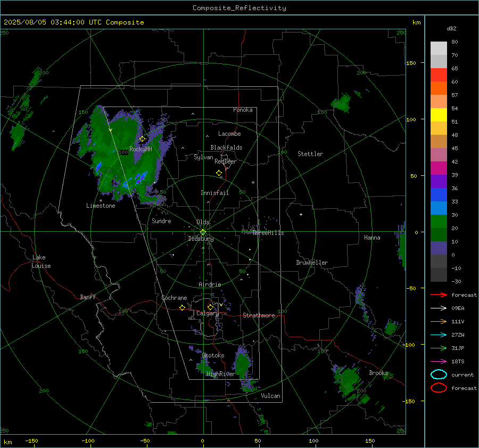This screenshot has height=448, width=479.
Task: Click the ThreeHills label
Action: [x=268, y=233]
